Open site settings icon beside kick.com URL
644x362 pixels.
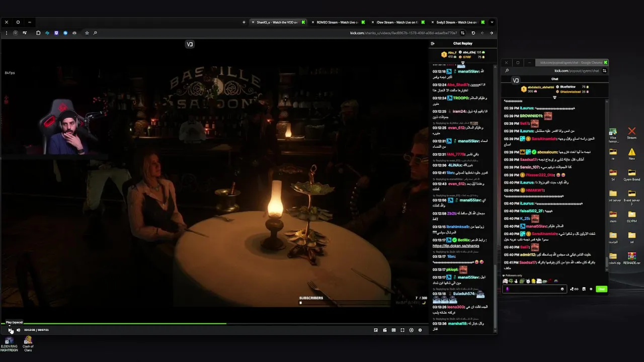[462, 33]
